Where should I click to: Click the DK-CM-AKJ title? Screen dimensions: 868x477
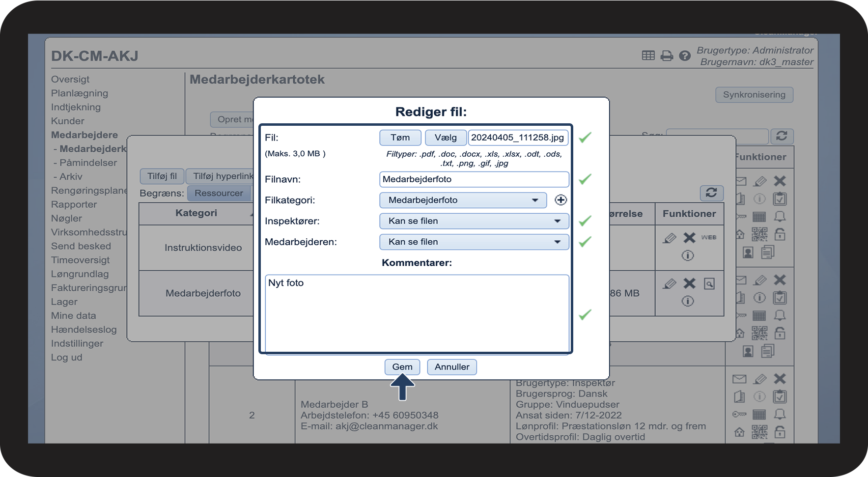(x=95, y=56)
